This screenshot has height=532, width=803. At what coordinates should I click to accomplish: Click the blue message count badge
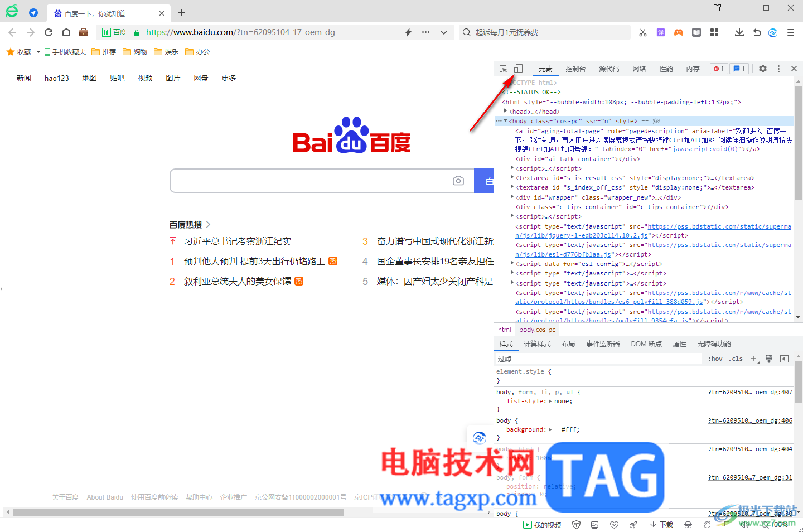point(739,69)
